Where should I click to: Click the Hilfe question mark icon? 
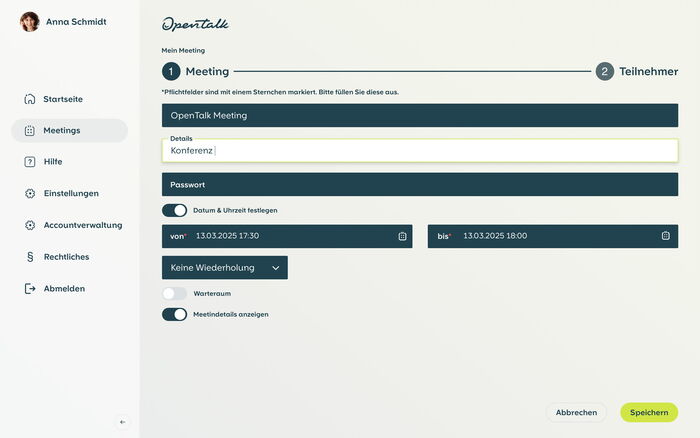[30, 162]
